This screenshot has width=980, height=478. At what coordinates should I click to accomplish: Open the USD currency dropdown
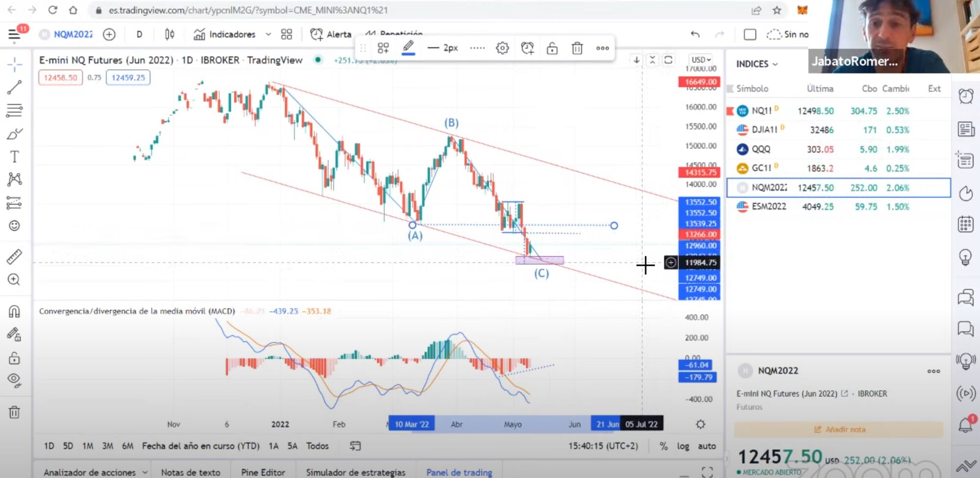coord(701,60)
